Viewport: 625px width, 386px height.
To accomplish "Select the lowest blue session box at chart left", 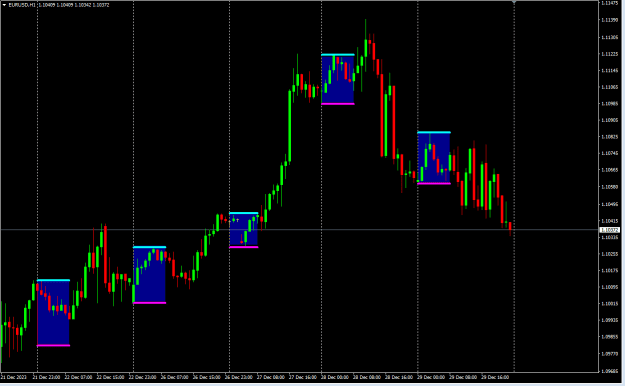I will point(53,313).
